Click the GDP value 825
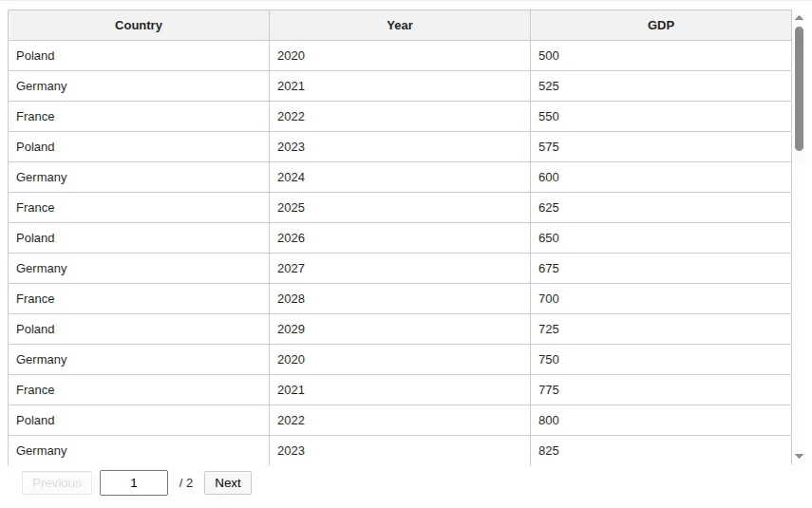Viewport: 812px width, 508px height. (x=549, y=451)
